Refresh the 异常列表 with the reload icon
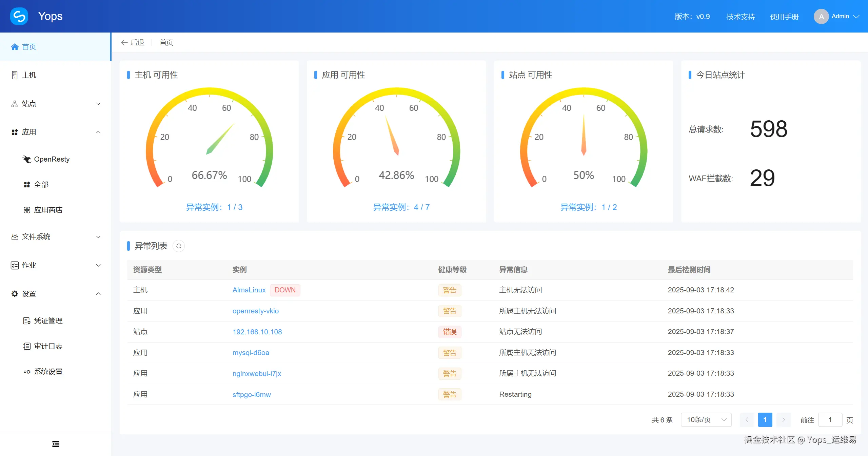 (x=179, y=246)
